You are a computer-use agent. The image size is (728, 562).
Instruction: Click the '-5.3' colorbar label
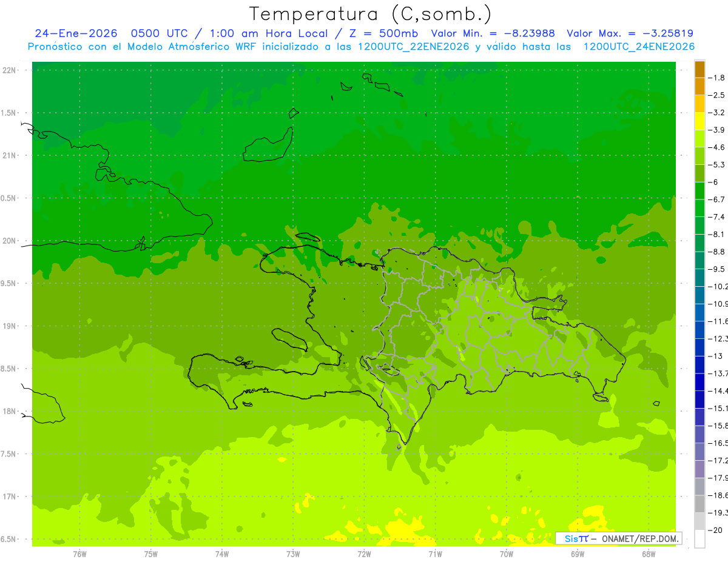718,164
